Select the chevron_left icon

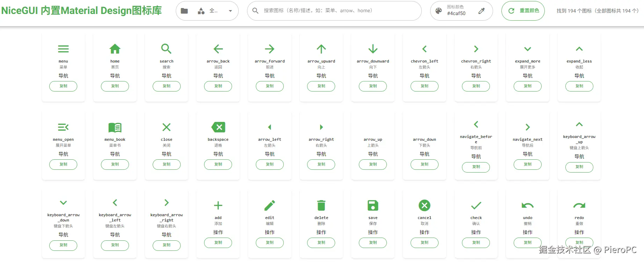click(425, 49)
